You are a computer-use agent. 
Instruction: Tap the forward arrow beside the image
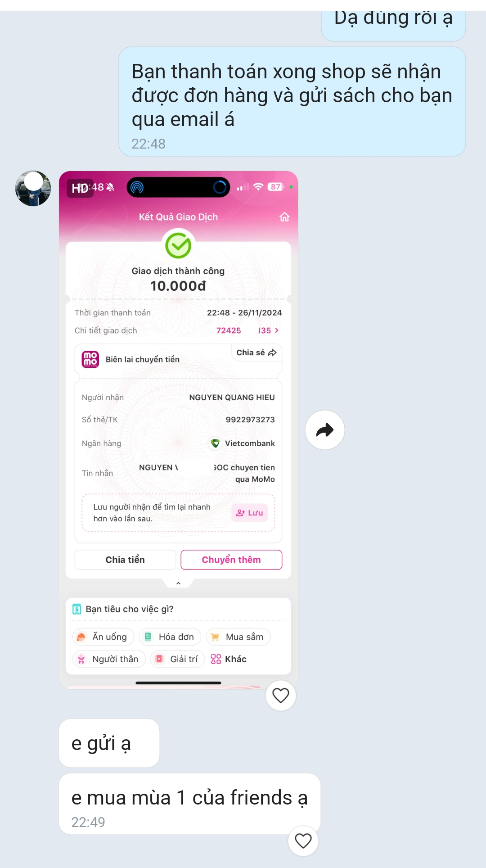[x=325, y=430]
